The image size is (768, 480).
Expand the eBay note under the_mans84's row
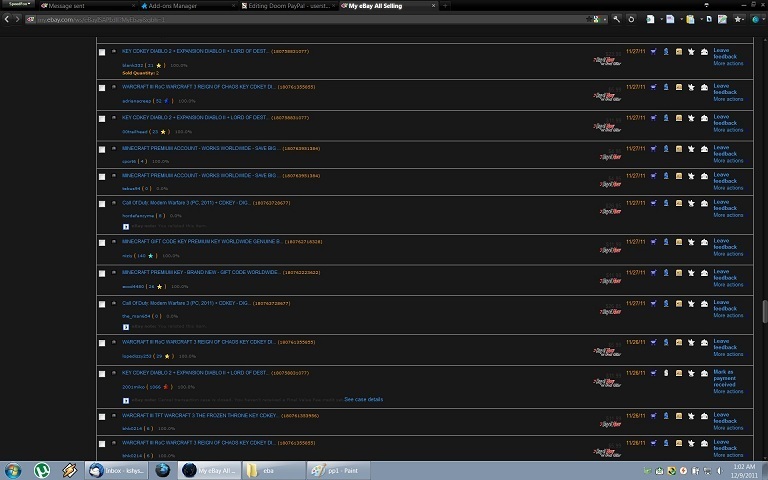tap(126, 327)
